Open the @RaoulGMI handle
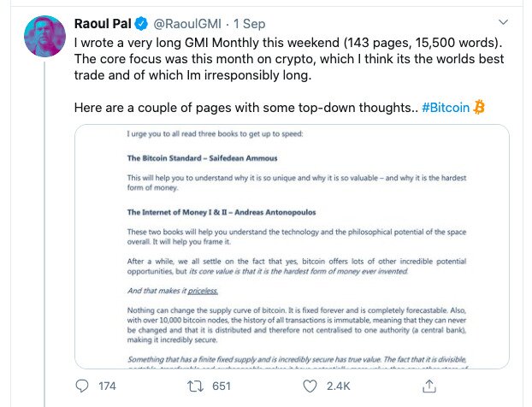Screen dimensions: 532x407 187,24
